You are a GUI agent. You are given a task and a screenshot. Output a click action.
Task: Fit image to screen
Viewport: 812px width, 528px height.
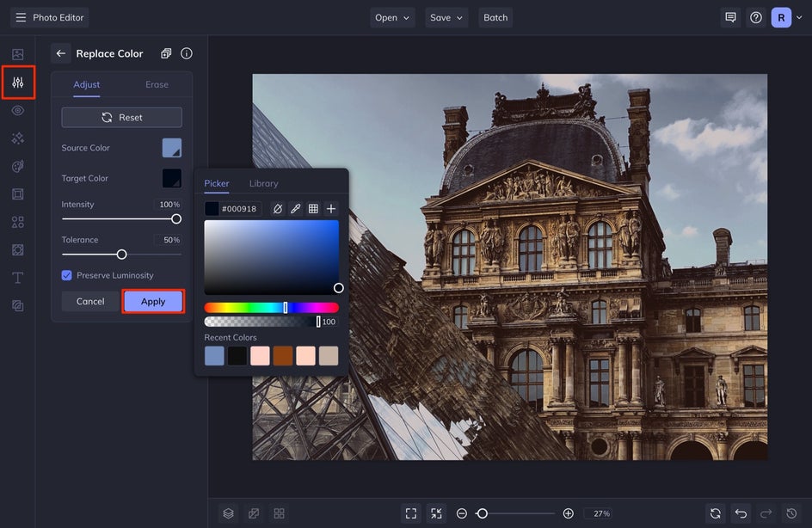(411, 513)
